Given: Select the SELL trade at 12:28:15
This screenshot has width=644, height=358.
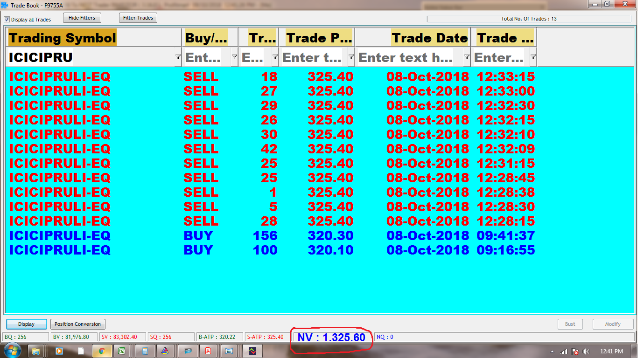Looking at the screenshot, I should [272, 221].
